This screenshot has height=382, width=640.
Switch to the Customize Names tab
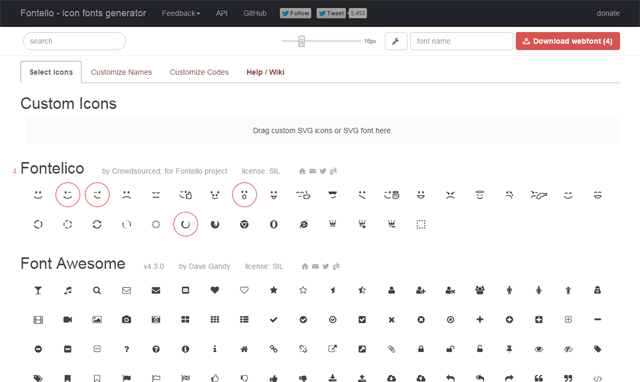pyautogui.click(x=121, y=72)
